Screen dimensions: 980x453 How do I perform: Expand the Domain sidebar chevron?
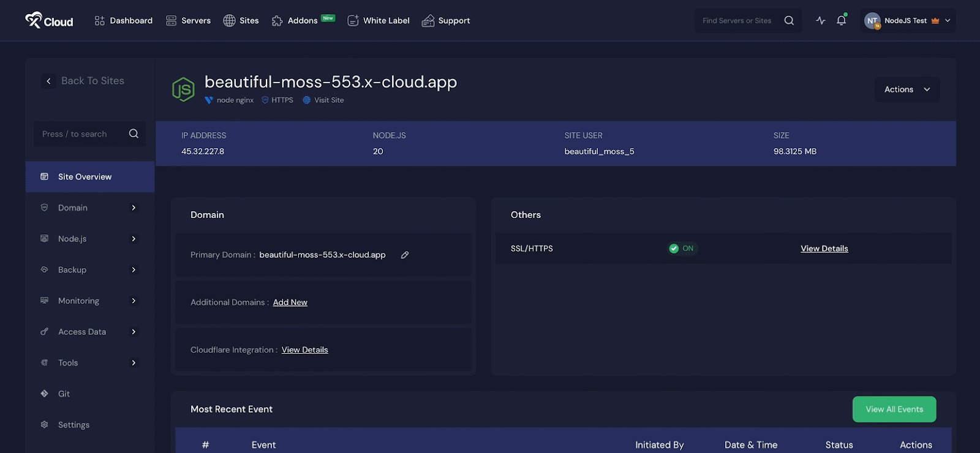tap(134, 208)
